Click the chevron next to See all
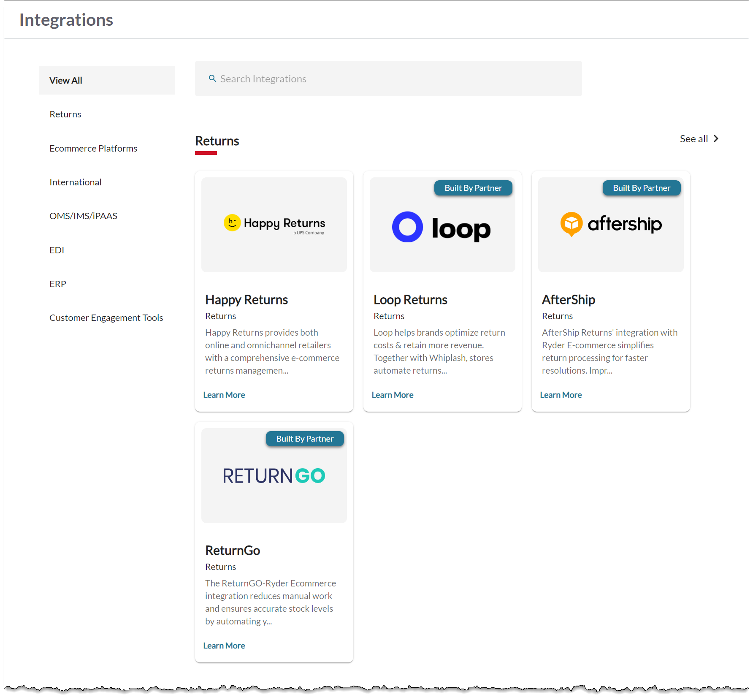Screen dimensions: 753x700 (x=716, y=138)
